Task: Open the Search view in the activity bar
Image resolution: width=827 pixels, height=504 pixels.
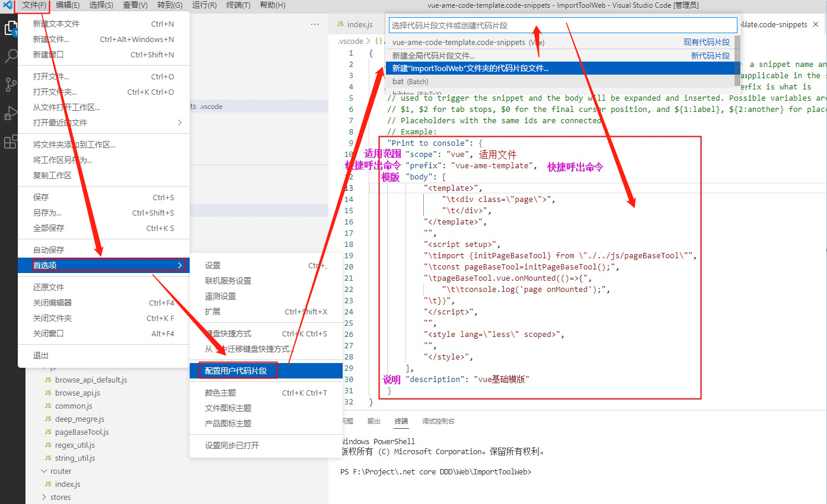Action: [x=11, y=56]
